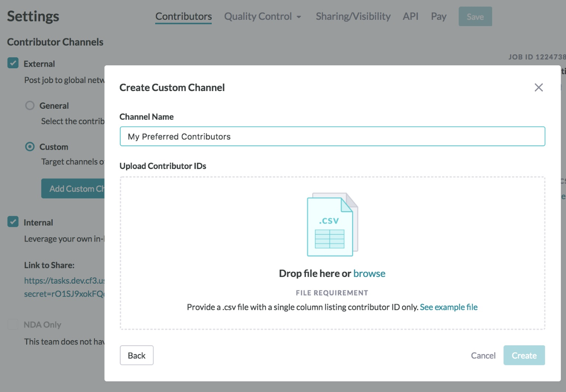
Task: Click the Back button
Action: [137, 355]
